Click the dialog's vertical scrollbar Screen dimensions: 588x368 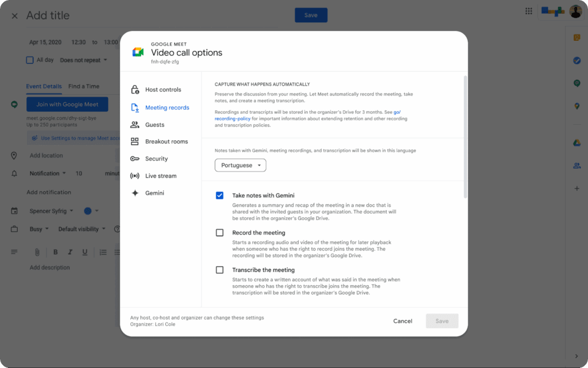click(x=465, y=137)
